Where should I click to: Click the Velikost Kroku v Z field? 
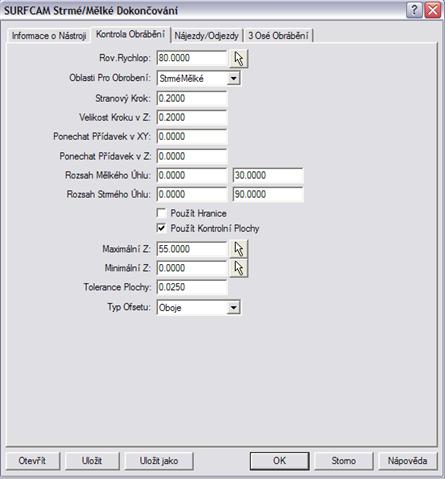[192, 117]
